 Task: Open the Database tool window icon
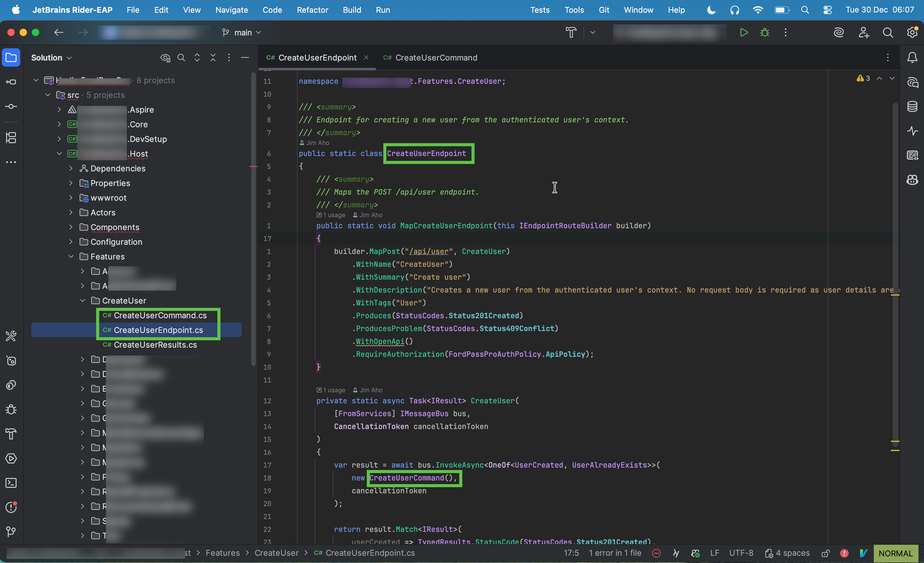coord(912,107)
